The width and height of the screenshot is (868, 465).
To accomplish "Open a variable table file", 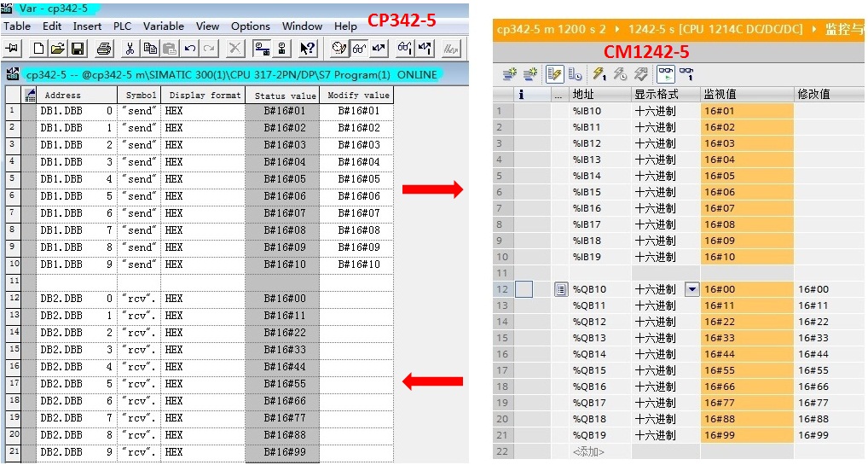I will click(58, 49).
